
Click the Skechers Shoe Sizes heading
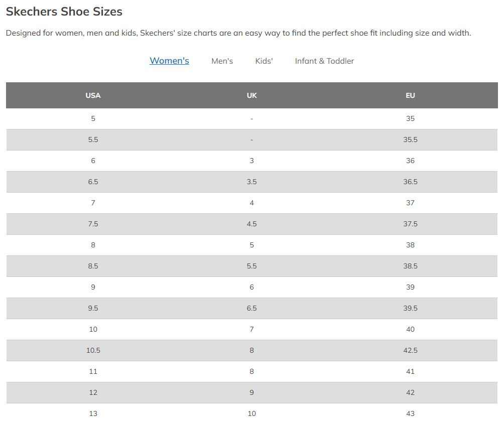[x=64, y=12]
